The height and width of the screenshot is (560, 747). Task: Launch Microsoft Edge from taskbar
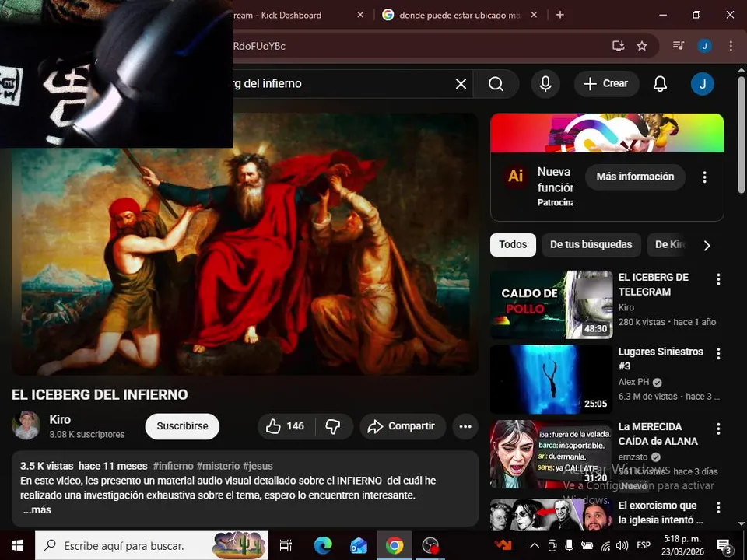click(323, 546)
